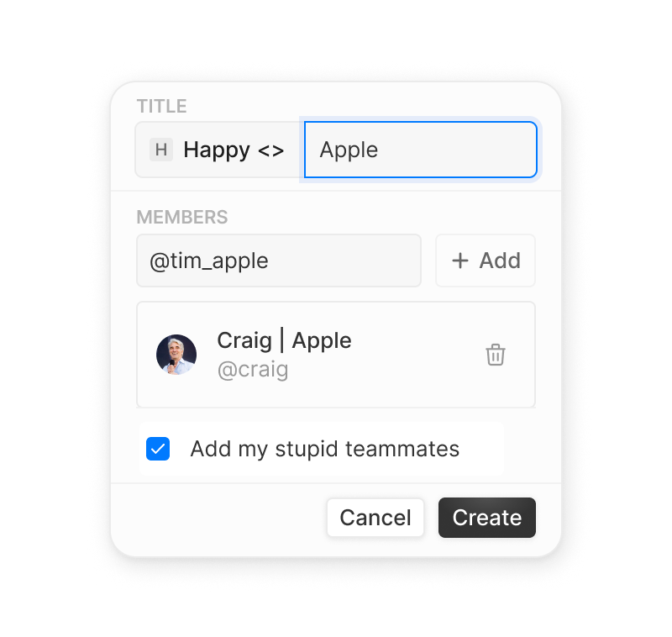Click the TITLE section label

coord(161,107)
